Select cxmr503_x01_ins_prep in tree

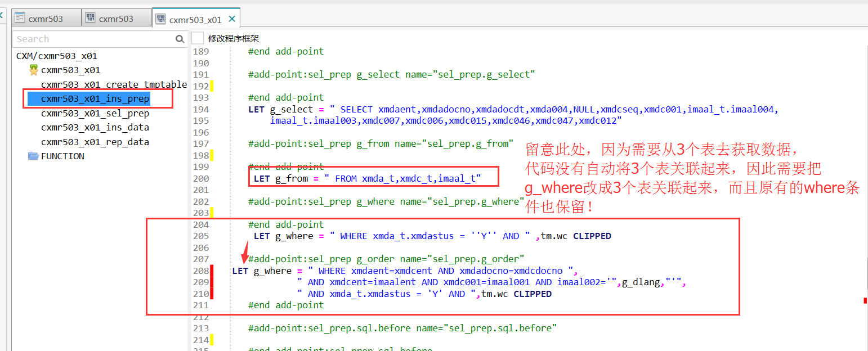(95, 98)
